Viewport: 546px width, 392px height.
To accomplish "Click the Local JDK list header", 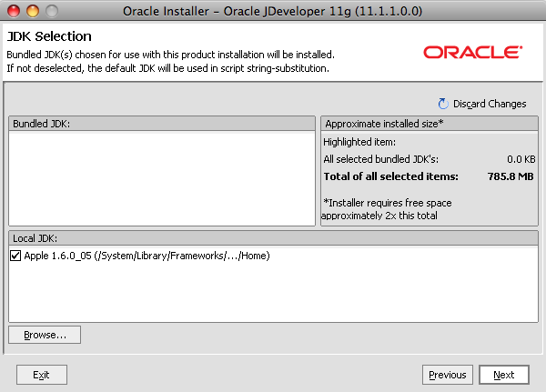I will pos(273,238).
